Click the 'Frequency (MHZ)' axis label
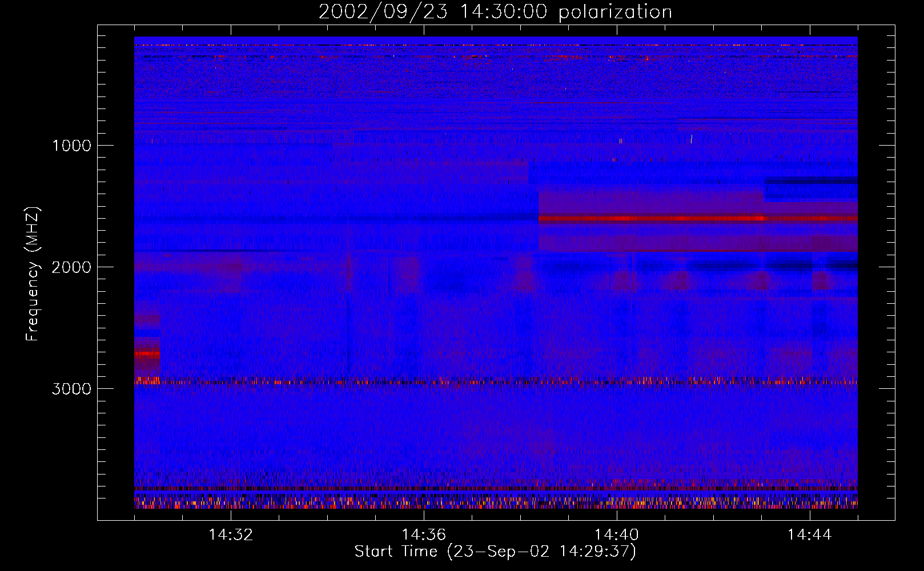The width and height of the screenshot is (924, 571). point(33,274)
